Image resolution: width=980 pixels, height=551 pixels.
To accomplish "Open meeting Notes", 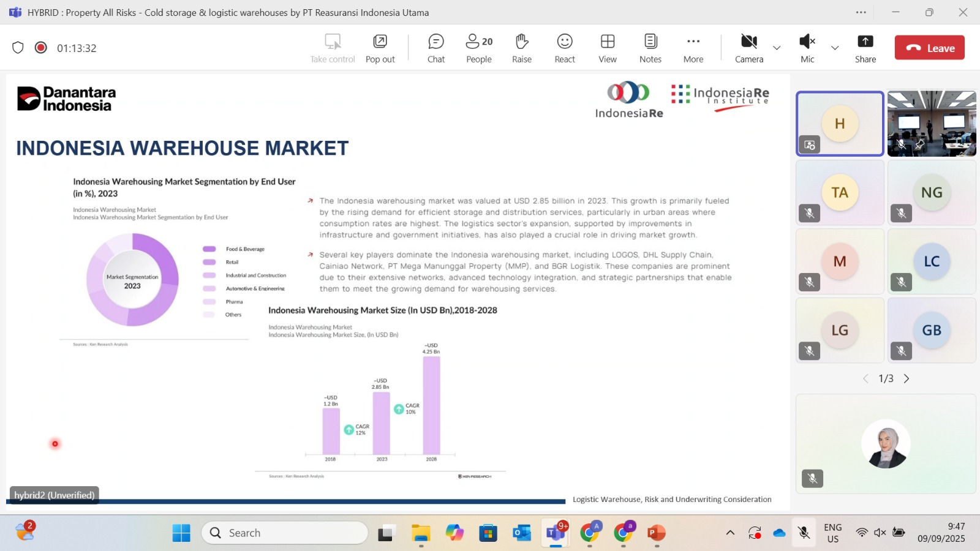I will [650, 48].
